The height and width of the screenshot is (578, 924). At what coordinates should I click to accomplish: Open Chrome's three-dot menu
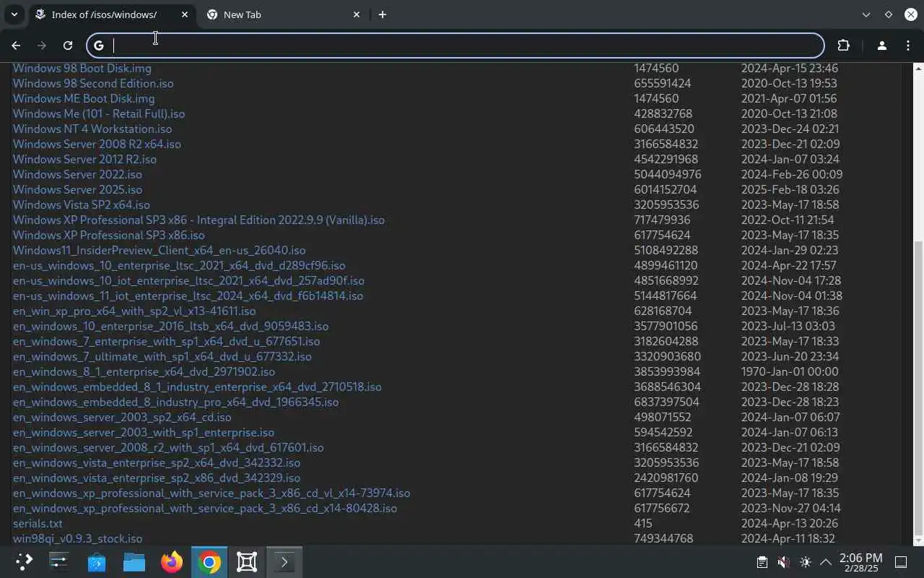coord(907,46)
